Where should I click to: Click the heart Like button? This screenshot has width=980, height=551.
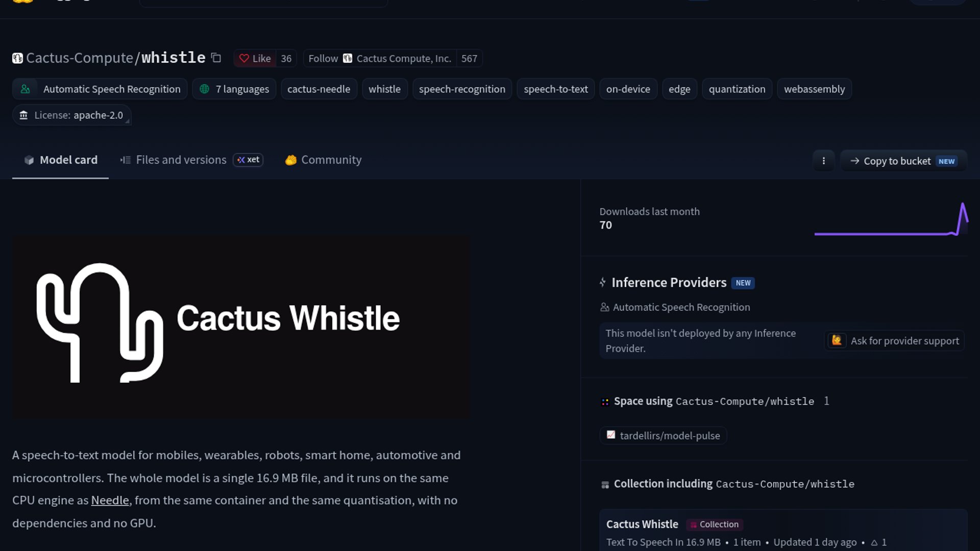coord(255,58)
